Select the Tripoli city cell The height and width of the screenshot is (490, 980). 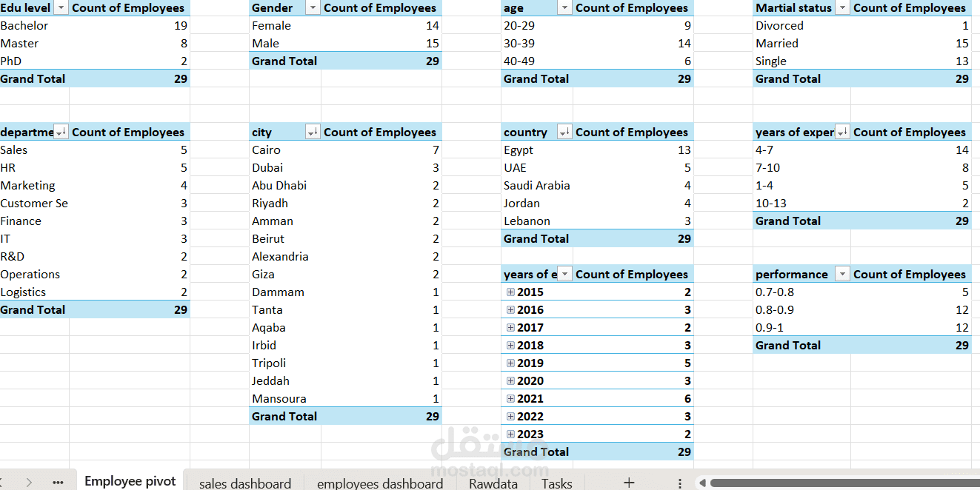coord(269,363)
